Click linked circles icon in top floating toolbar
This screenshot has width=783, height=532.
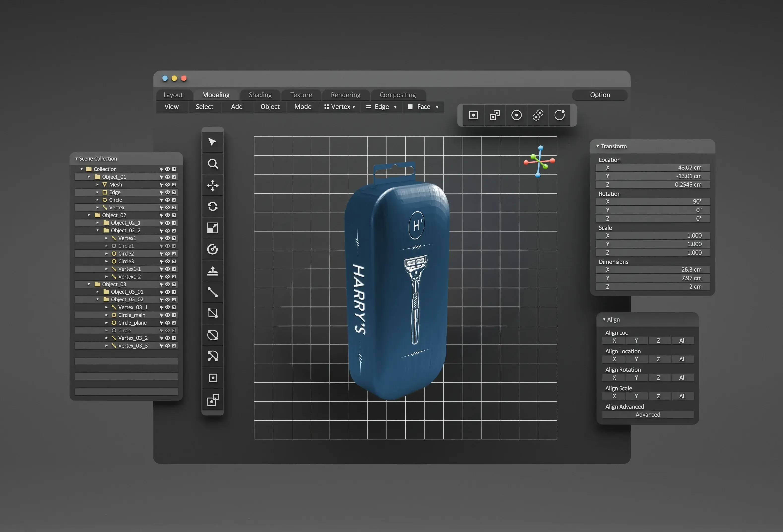point(538,115)
